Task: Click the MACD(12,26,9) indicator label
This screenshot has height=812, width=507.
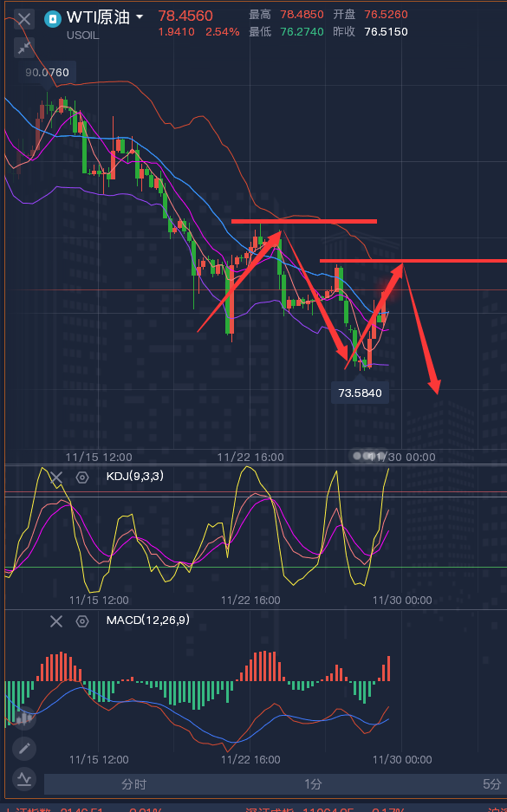Action: 147,620
